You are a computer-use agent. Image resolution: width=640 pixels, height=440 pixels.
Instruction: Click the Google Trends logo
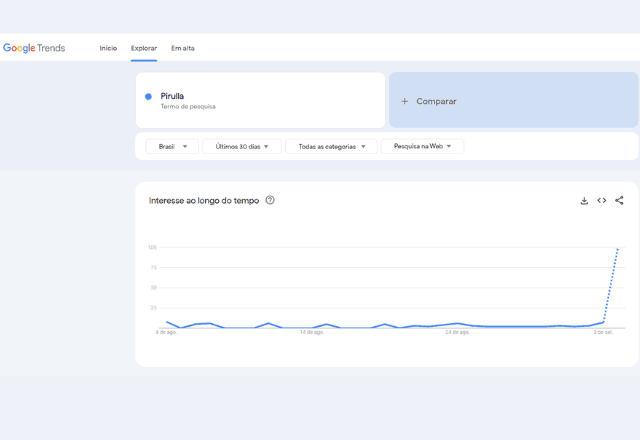click(x=34, y=48)
